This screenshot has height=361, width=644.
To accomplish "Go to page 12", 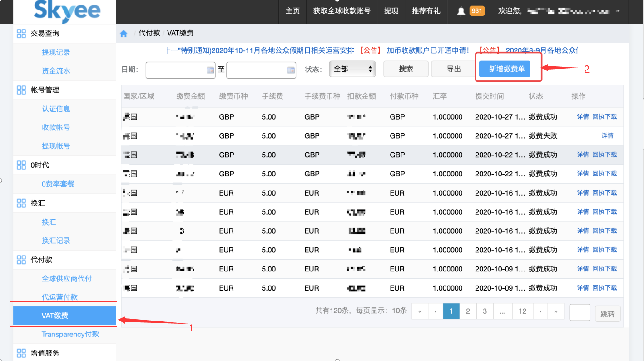I will tap(523, 311).
